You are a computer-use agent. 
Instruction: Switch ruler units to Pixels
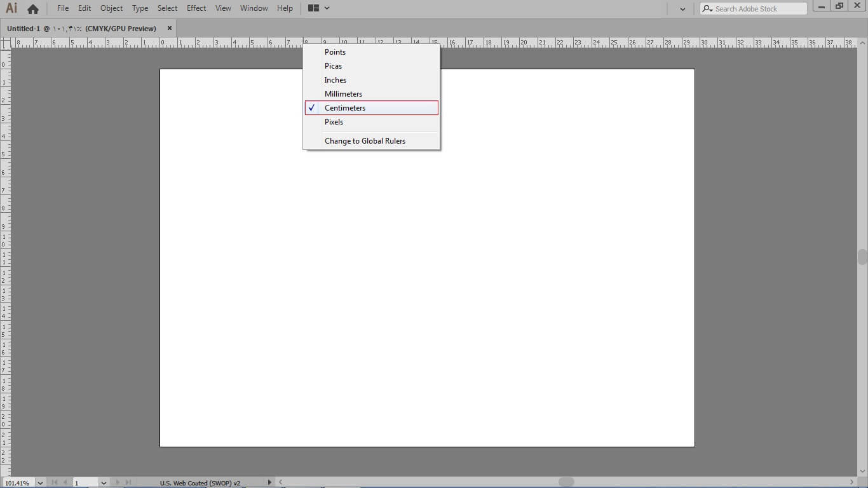[x=334, y=122]
